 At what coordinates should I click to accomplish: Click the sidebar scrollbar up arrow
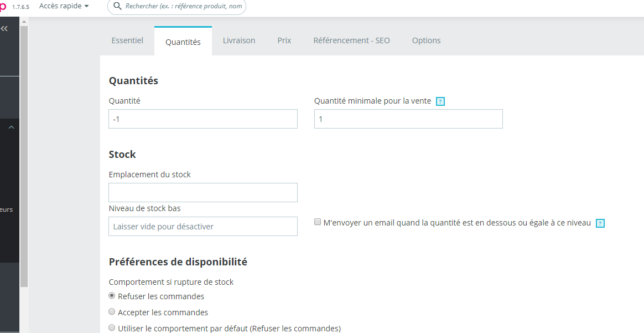[24, 22]
